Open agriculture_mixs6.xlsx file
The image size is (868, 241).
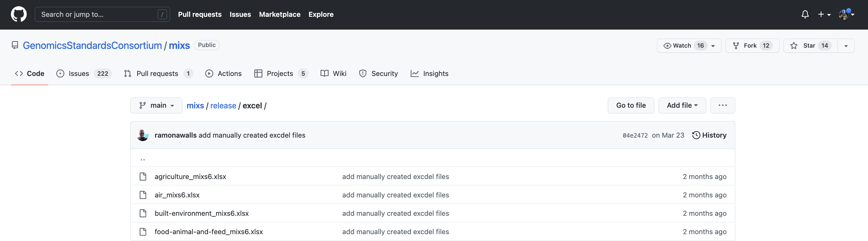click(x=190, y=177)
